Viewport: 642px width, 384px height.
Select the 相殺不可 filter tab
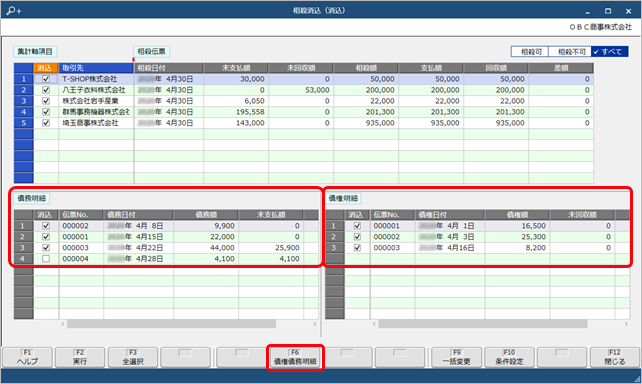tap(570, 52)
